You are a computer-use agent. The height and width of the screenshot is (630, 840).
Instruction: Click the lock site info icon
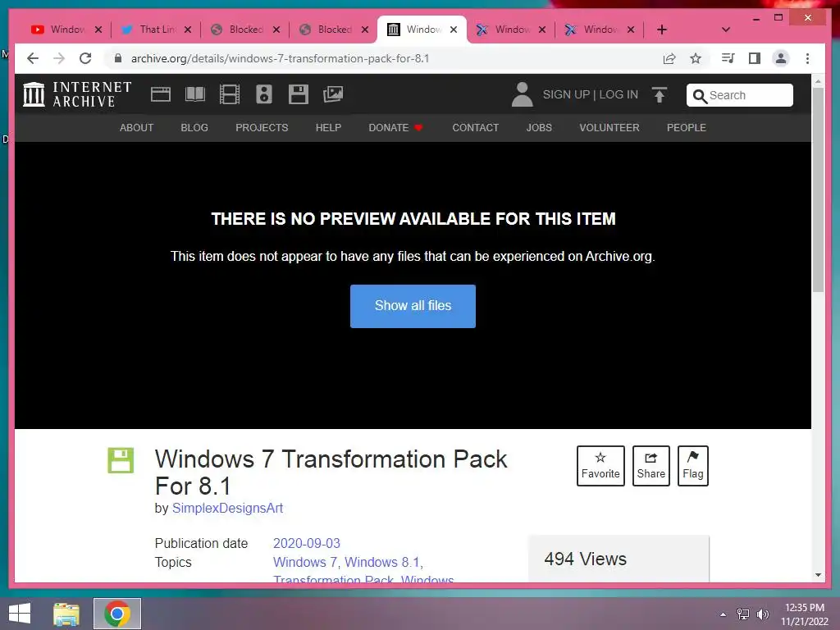tap(118, 58)
